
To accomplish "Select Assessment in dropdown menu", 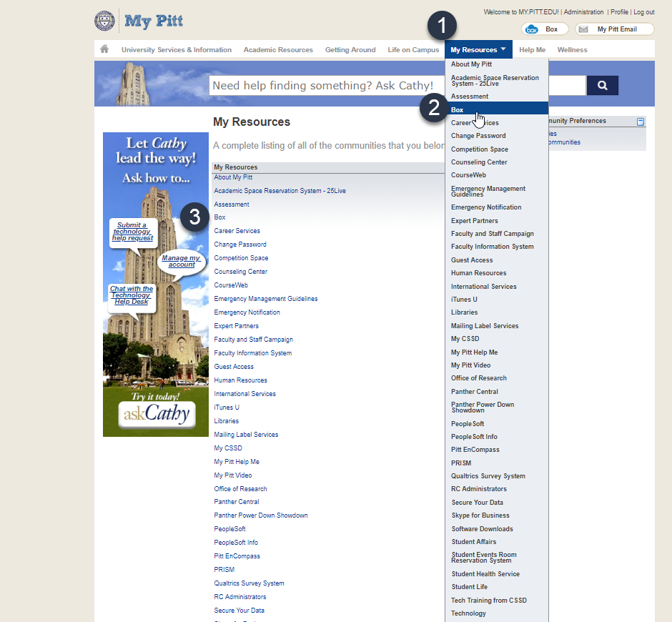I will point(469,97).
